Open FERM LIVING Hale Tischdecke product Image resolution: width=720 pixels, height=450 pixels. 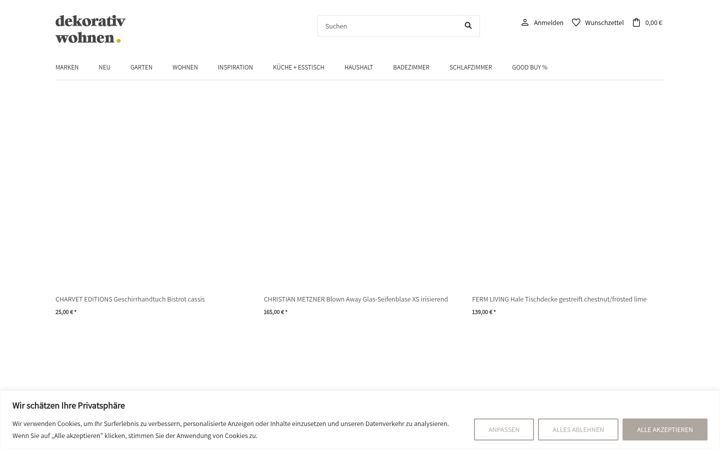pos(559,299)
